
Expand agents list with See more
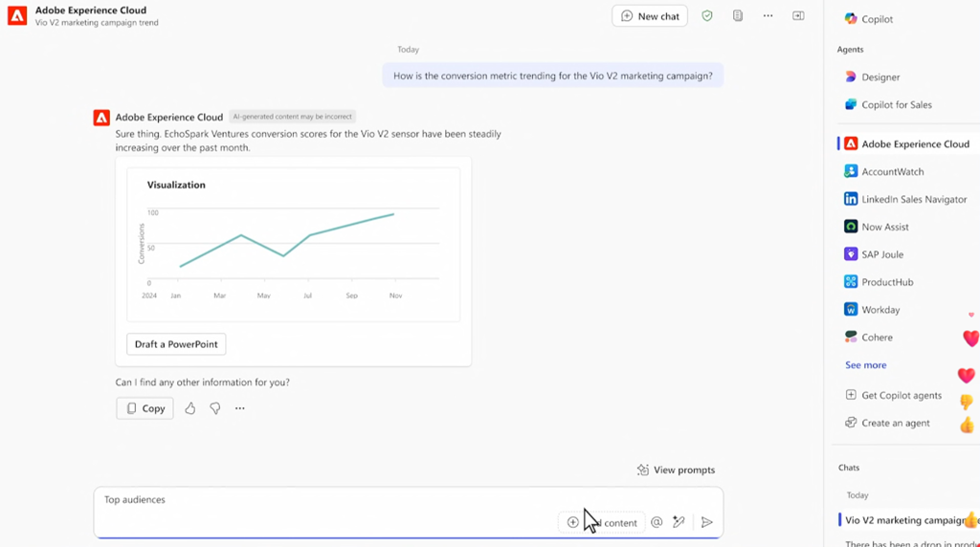(865, 365)
